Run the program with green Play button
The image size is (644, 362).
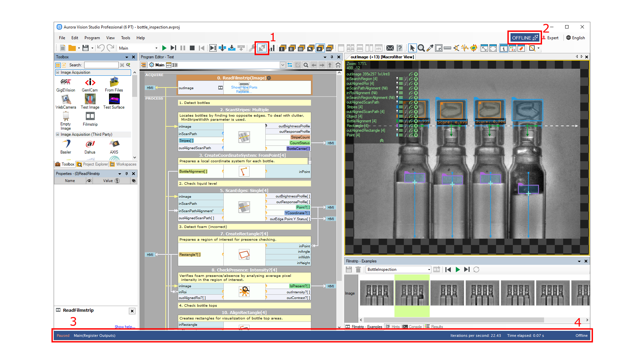(x=164, y=48)
